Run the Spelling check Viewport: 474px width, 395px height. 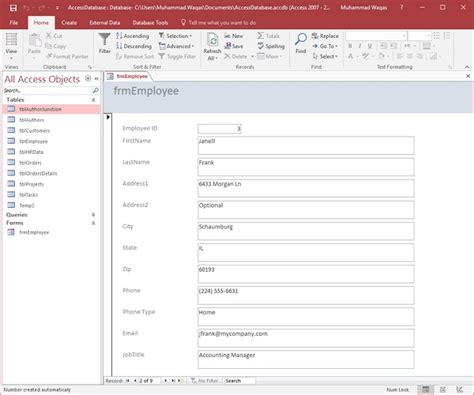click(x=271, y=46)
